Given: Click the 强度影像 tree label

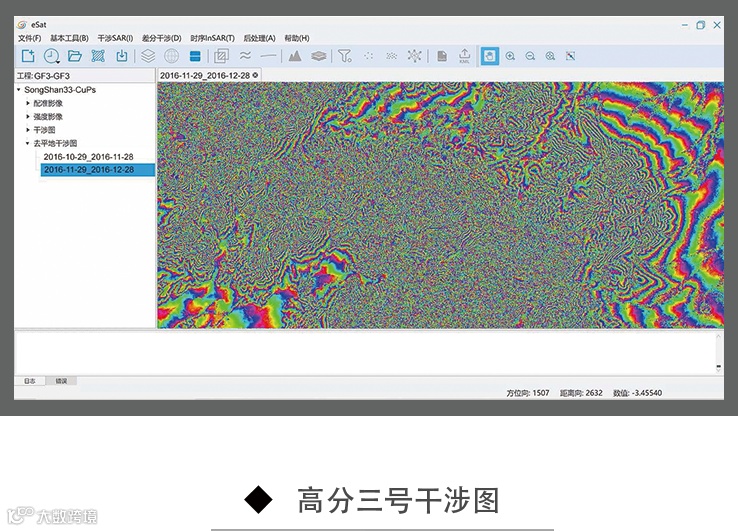Looking at the screenshot, I should (48, 116).
